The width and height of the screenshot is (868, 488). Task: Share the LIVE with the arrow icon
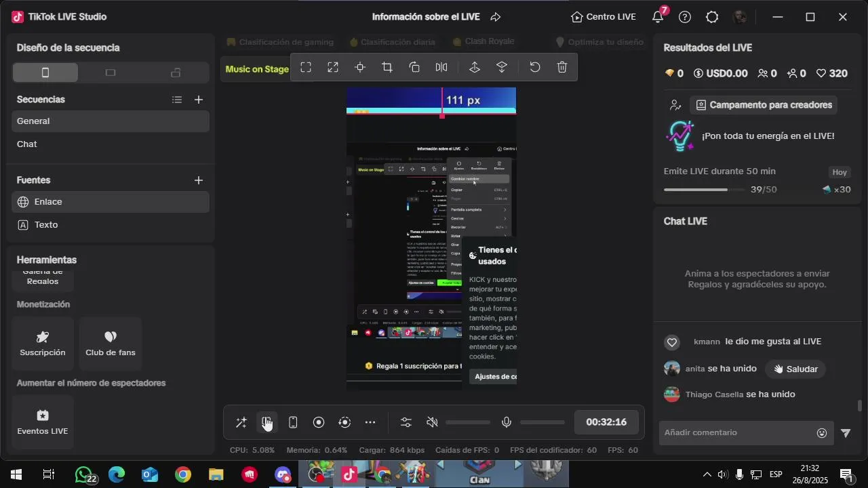click(x=496, y=17)
